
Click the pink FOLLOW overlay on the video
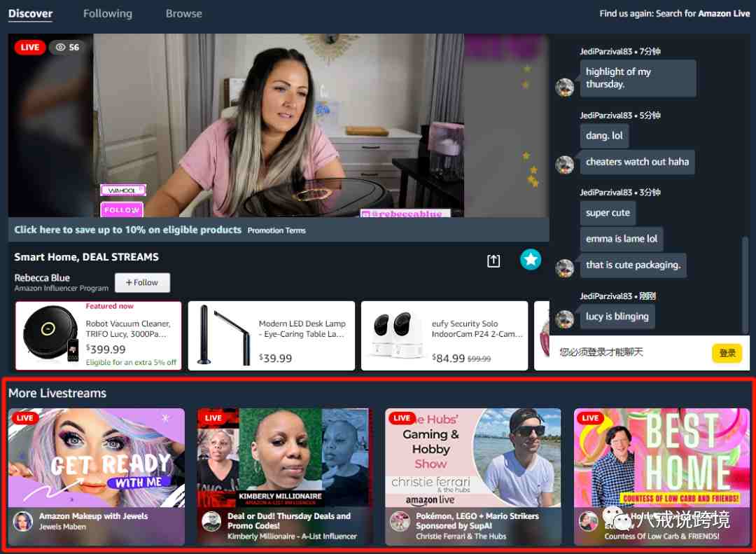tap(122, 209)
